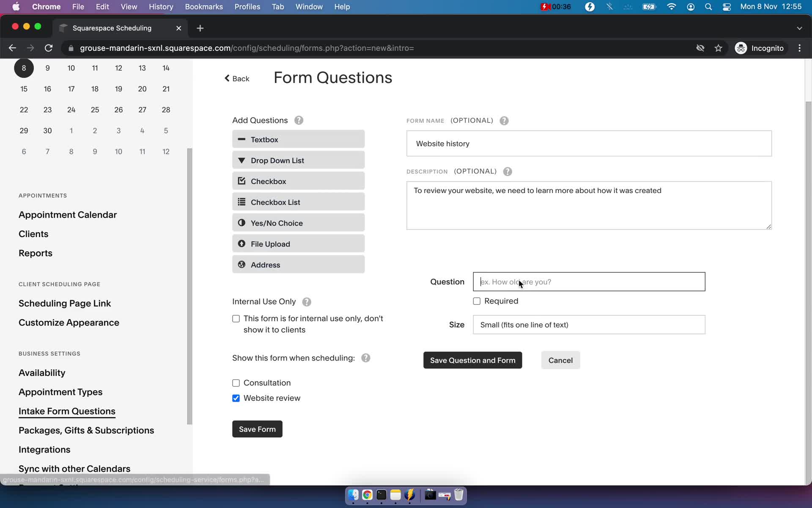Viewport: 812px width, 508px height.
Task: Add a Drop Down List question
Action: (298, 160)
